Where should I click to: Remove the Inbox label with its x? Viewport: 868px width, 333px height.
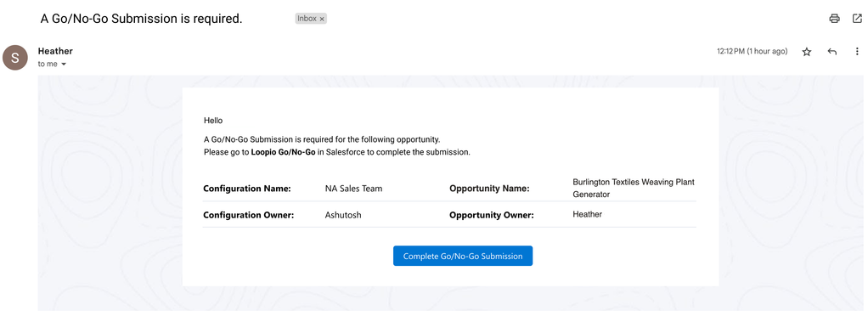(x=322, y=19)
